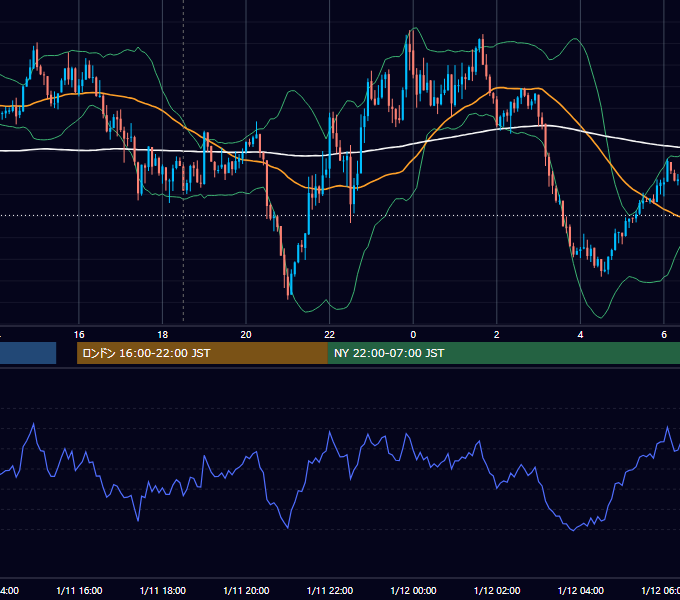Click the 16 hour label on price chart axis
Viewport: 680px width, 600px height.
pyautogui.click(x=79, y=335)
